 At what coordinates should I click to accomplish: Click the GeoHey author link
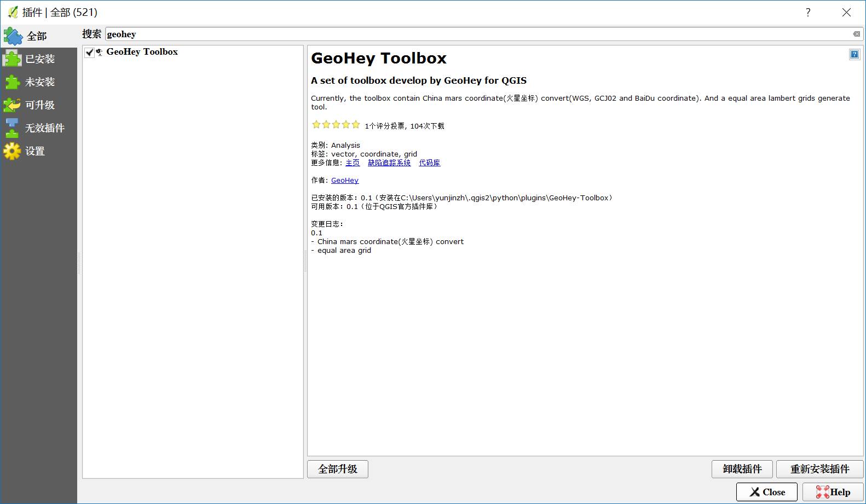345,180
